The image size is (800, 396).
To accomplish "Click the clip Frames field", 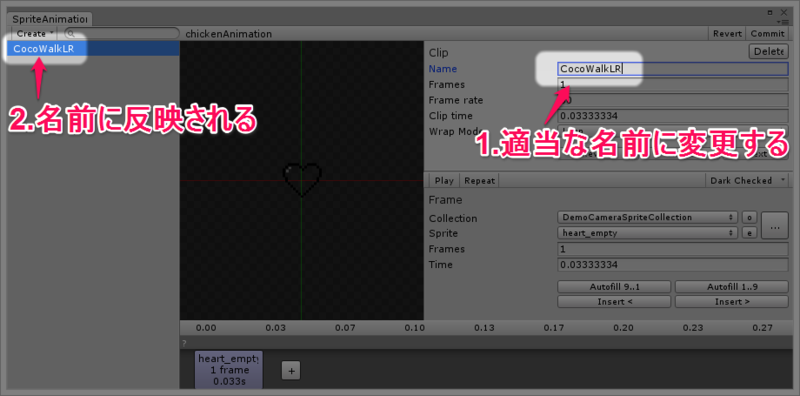I will click(x=673, y=84).
